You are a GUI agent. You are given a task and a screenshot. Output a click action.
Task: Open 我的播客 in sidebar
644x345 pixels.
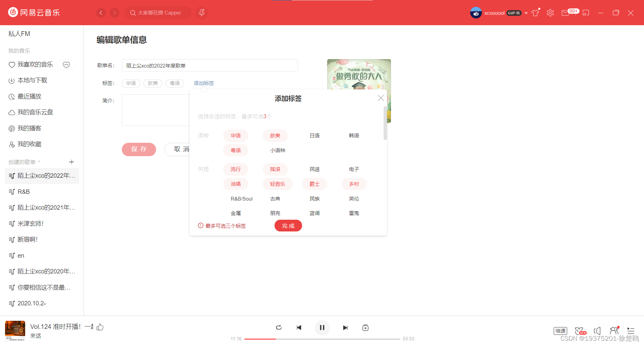(25, 128)
